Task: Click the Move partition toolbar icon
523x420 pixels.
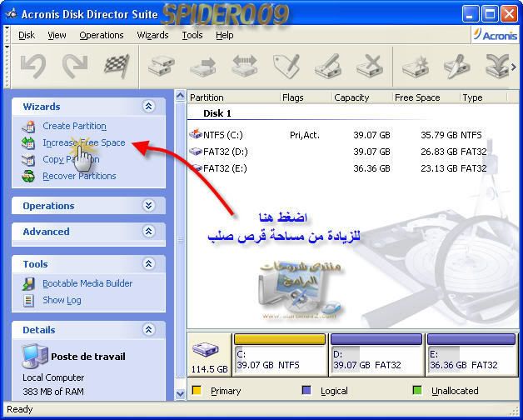Action: click(x=203, y=66)
